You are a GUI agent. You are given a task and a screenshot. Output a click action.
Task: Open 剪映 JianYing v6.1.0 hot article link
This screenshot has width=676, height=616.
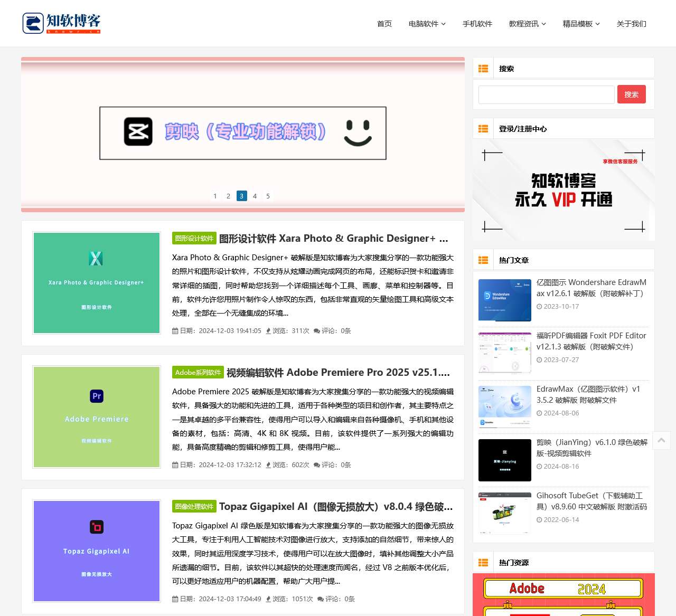click(x=592, y=448)
